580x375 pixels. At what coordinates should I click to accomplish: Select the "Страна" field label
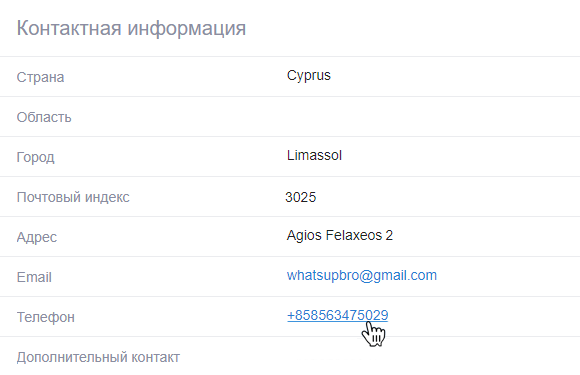click(40, 77)
